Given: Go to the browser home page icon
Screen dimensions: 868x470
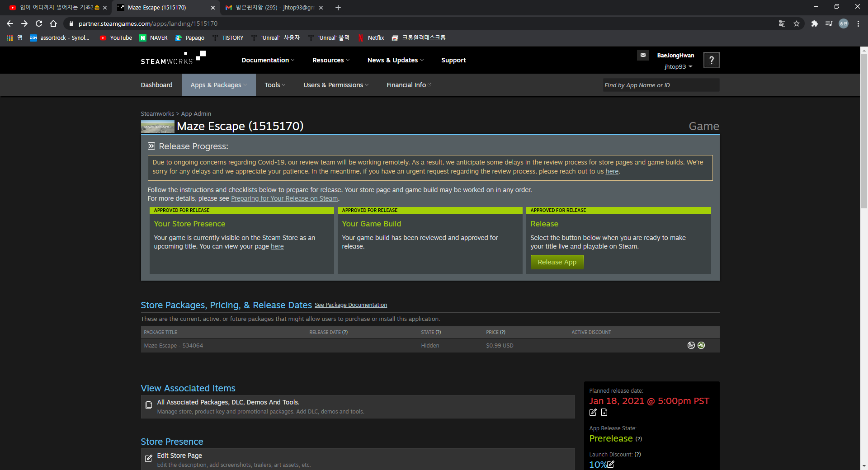Looking at the screenshot, I should tap(53, 23).
